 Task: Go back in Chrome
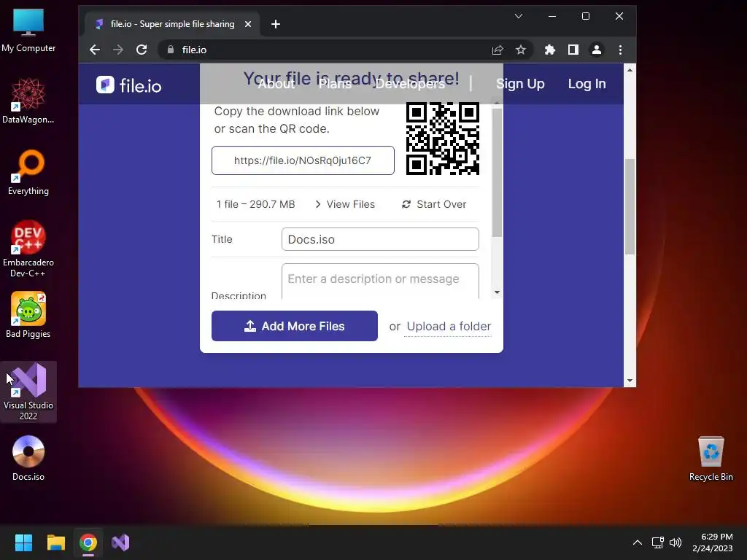[95, 50]
